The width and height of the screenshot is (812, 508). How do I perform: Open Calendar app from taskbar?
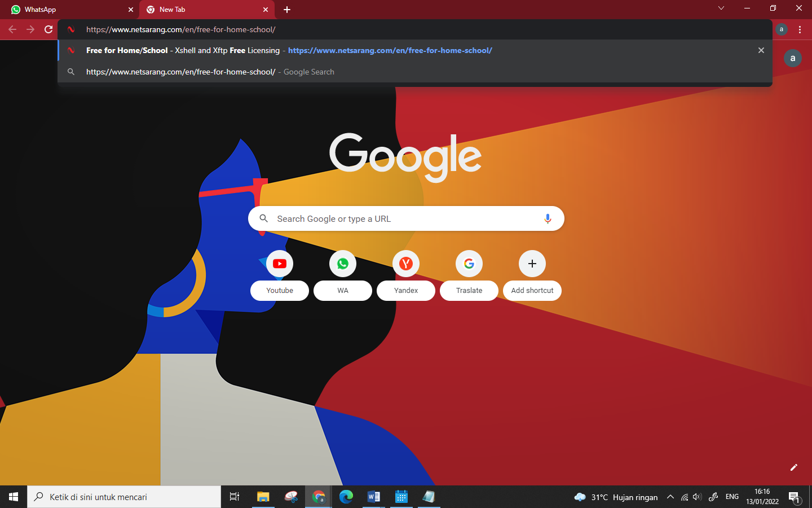[401, 497]
